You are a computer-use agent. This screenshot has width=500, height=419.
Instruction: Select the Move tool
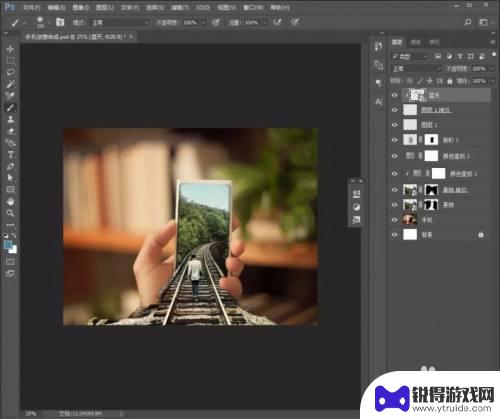pos(10,49)
